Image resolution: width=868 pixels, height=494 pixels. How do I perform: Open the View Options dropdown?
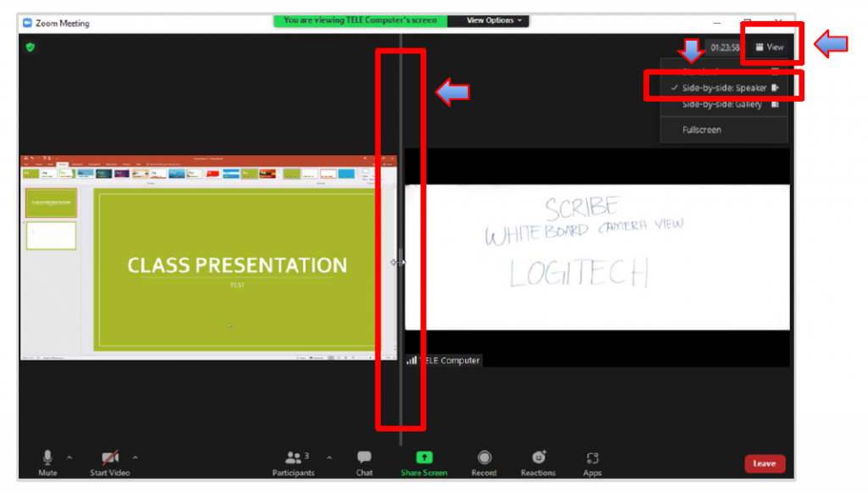tap(494, 20)
